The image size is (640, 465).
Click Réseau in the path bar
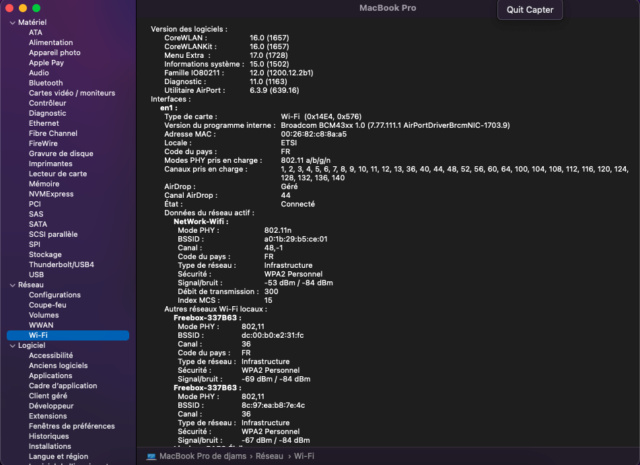(269, 456)
